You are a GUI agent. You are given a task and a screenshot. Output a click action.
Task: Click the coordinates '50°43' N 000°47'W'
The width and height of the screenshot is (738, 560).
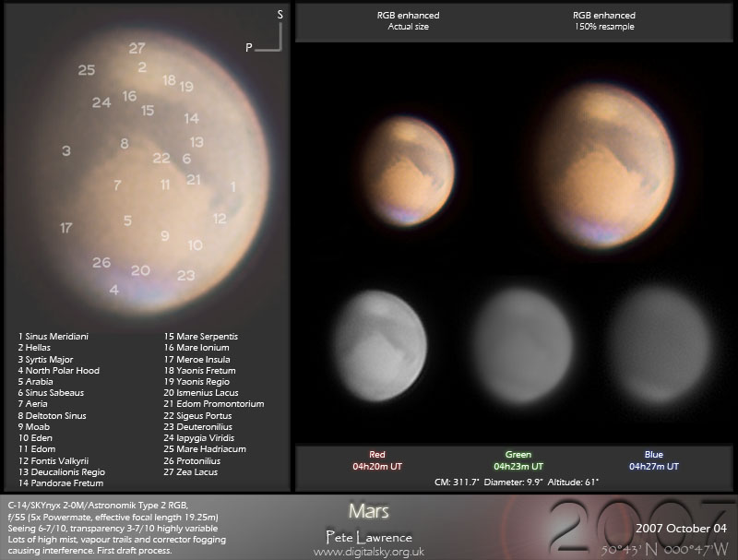coord(664,549)
